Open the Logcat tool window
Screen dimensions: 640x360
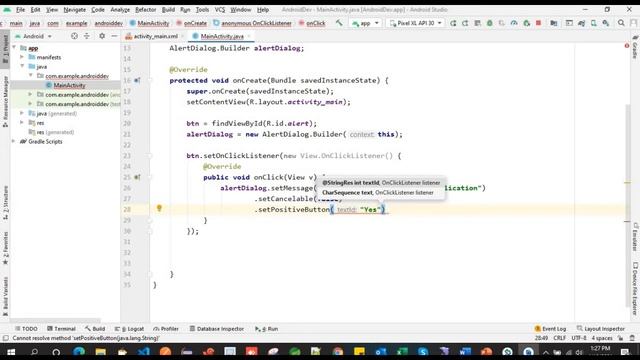129,329
